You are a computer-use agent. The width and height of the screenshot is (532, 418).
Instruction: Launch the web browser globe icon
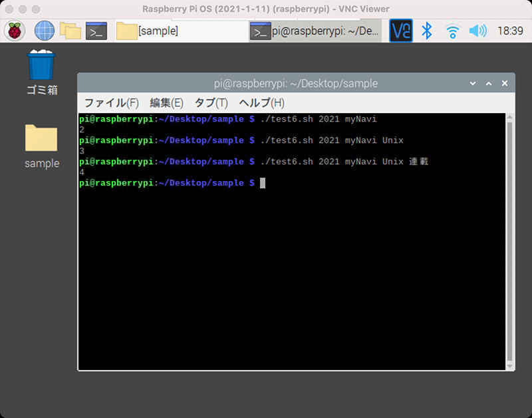pyautogui.click(x=45, y=31)
